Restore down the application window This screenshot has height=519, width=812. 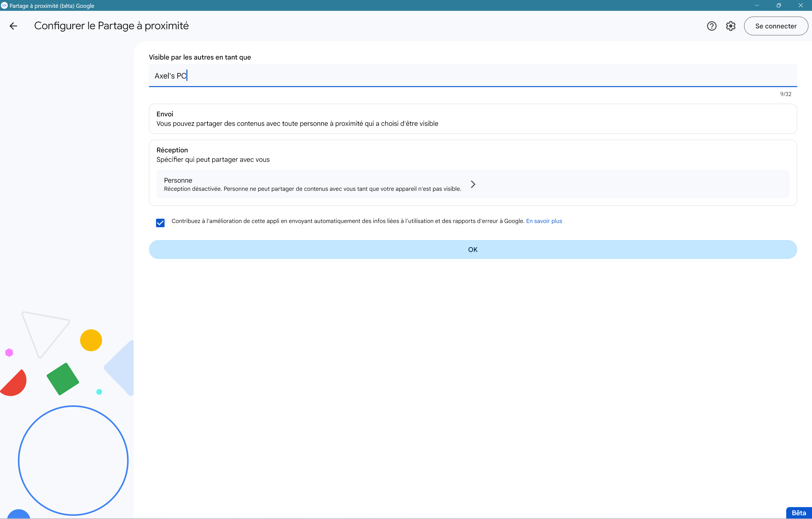[x=779, y=5]
